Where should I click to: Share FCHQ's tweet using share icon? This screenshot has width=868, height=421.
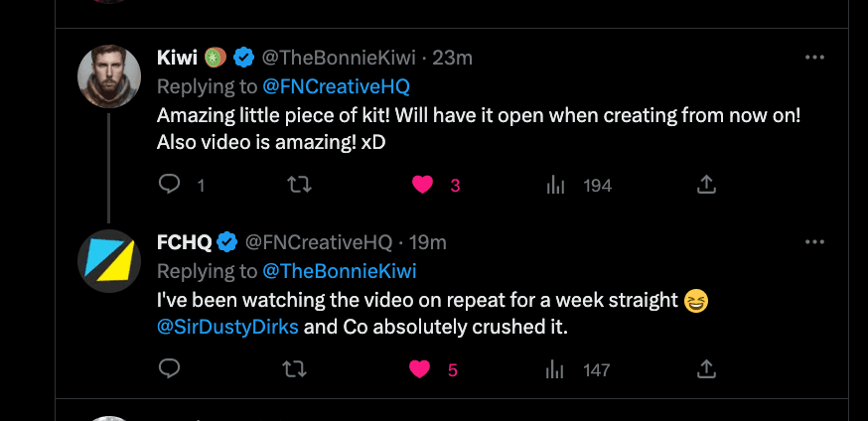(x=706, y=369)
